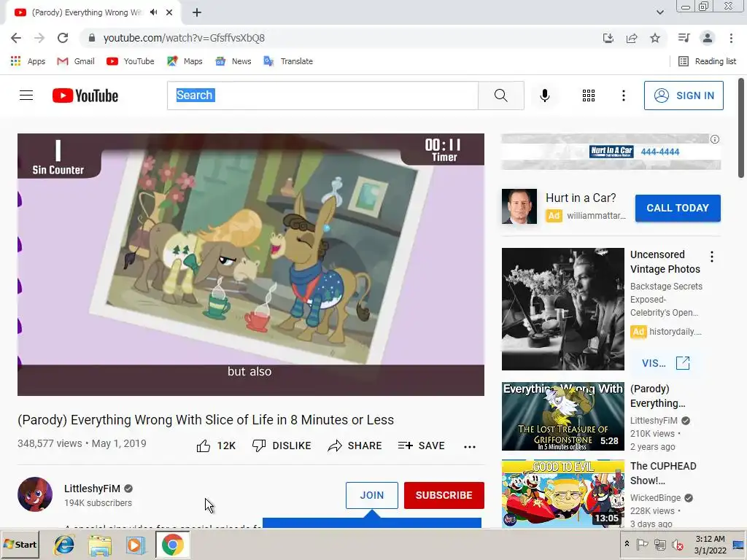747x560 pixels.
Task: Click the magnifying glass search button
Action: 500,96
